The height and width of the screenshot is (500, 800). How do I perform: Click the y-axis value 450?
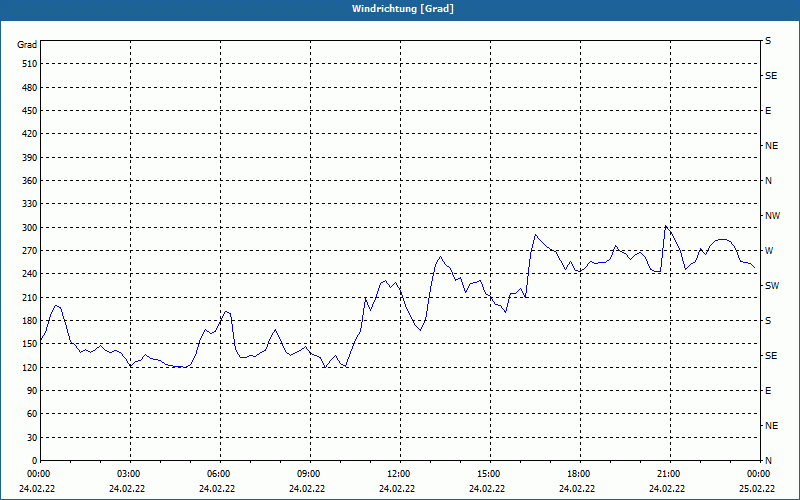click(x=30, y=111)
